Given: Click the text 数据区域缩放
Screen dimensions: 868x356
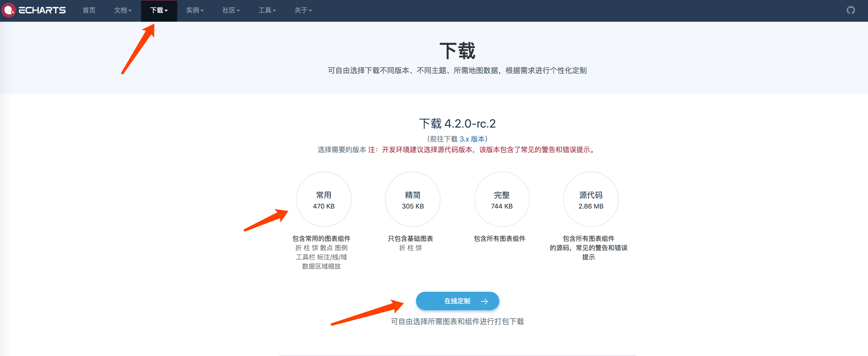Looking at the screenshot, I should pos(322,266).
